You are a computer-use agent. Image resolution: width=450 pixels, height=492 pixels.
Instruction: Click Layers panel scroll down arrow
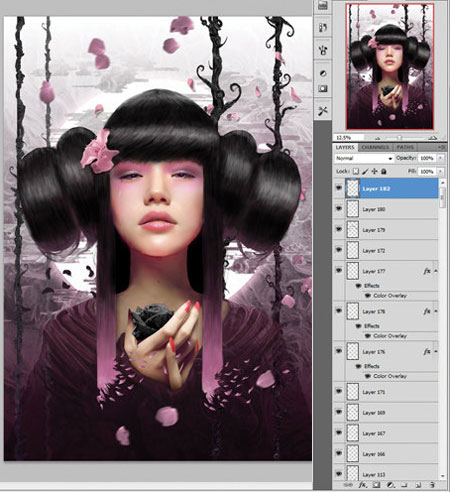pyautogui.click(x=442, y=476)
